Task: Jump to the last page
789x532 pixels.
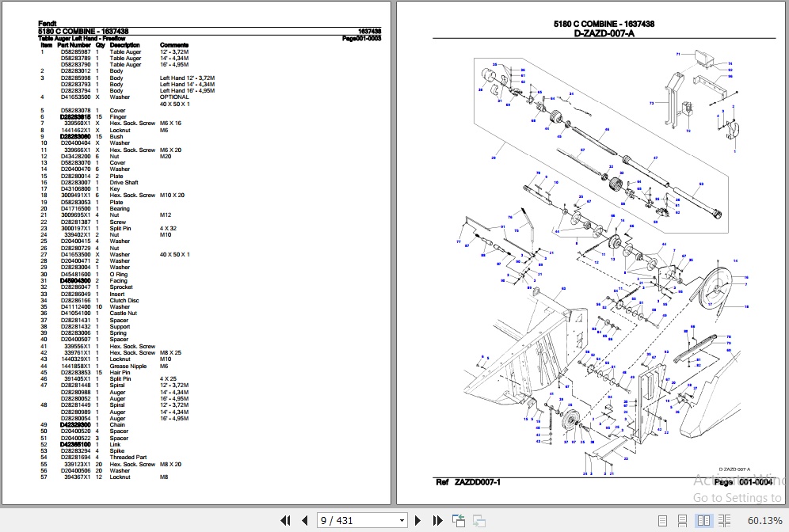Action: click(x=437, y=520)
